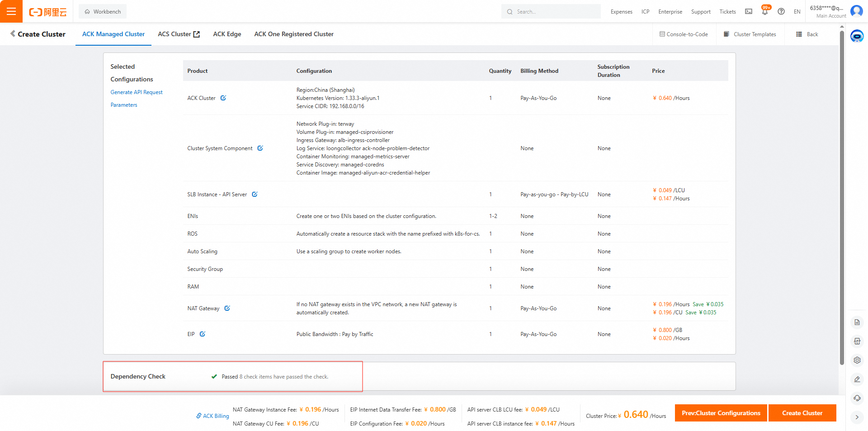The image size is (868, 431).
Task: Open the Generate API Request link
Action: (x=137, y=92)
